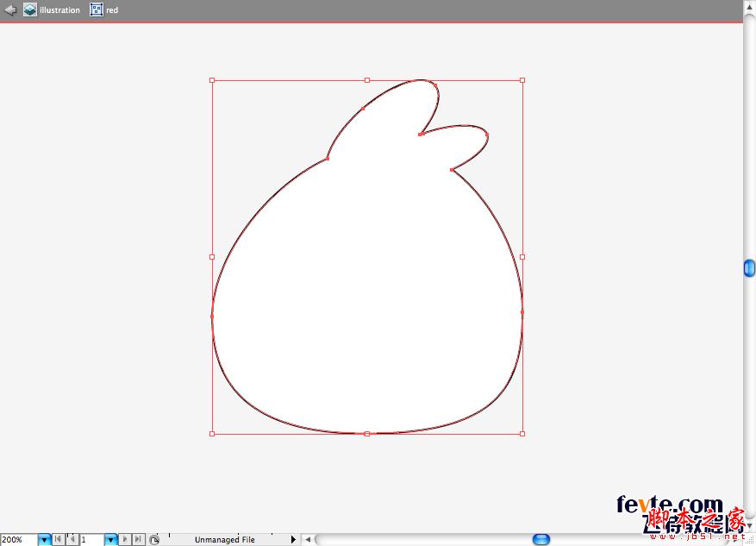Click the vertical scrollbar thumb
This screenshot has height=546, width=756.
click(749, 268)
